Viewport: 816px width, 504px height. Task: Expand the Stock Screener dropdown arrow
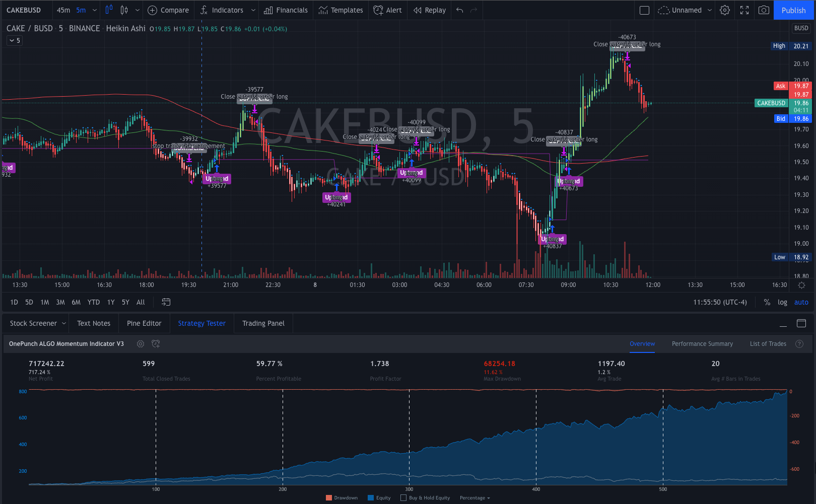point(64,323)
